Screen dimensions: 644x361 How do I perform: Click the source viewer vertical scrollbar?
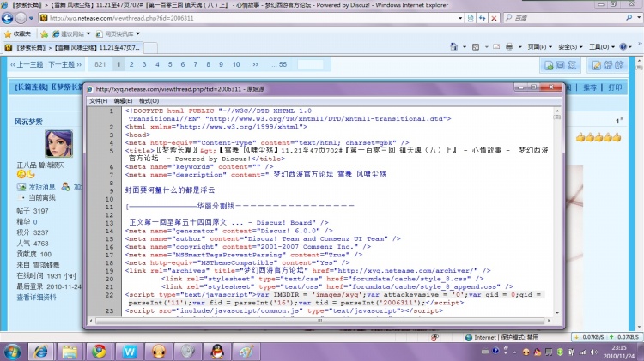click(x=557, y=212)
